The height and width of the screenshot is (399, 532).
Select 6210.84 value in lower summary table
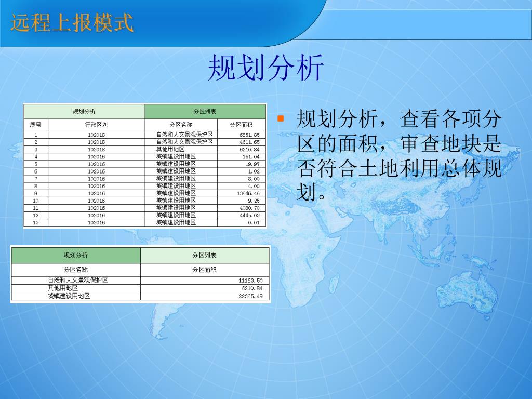click(x=252, y=288)
